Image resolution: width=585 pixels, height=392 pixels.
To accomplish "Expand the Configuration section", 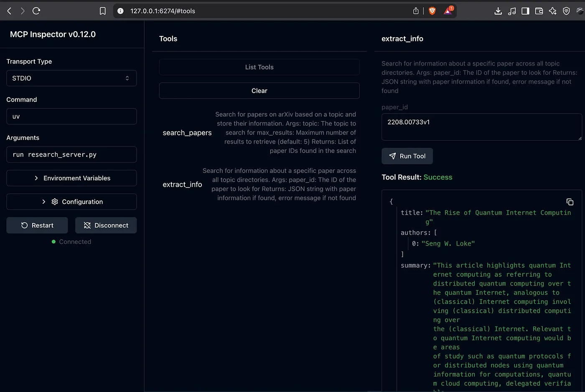I will click(x=71, y=202).
